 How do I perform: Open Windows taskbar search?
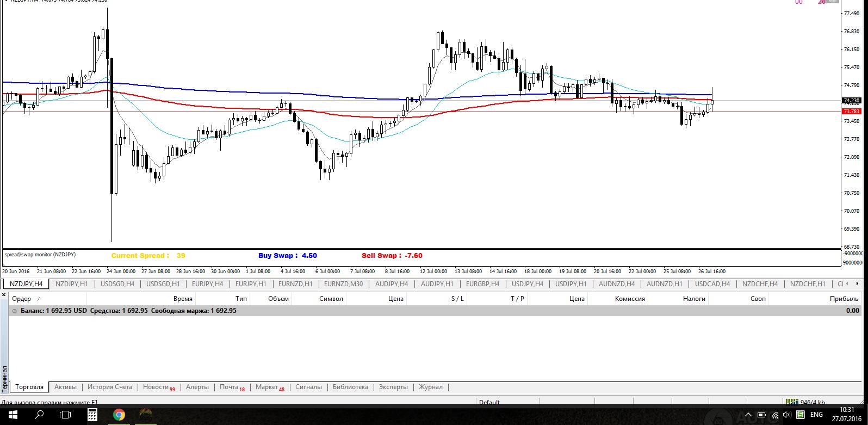click(x=39, y=415)
